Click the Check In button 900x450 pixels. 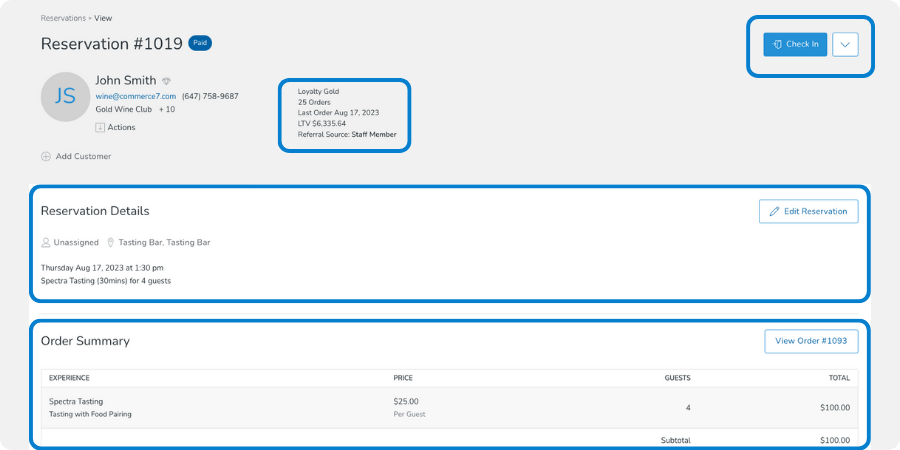pos(795,44)
